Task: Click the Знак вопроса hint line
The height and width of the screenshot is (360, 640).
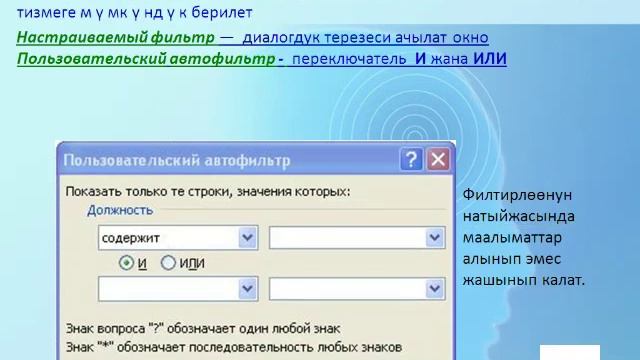Action: click(203, 328)
